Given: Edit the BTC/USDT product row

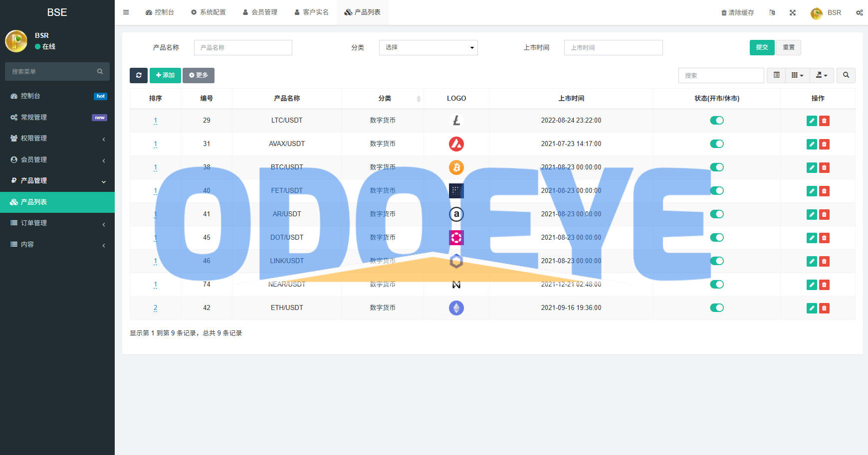Looking at the screenshot, I should [812, 167].
